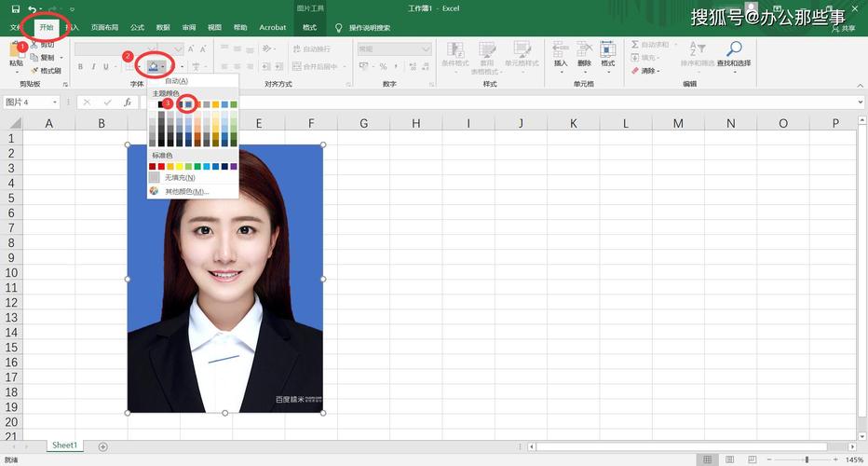This screenshot has width=868, height=466.
Task: Expand the fill color dropdown arrow
Action: pos(163,66)
